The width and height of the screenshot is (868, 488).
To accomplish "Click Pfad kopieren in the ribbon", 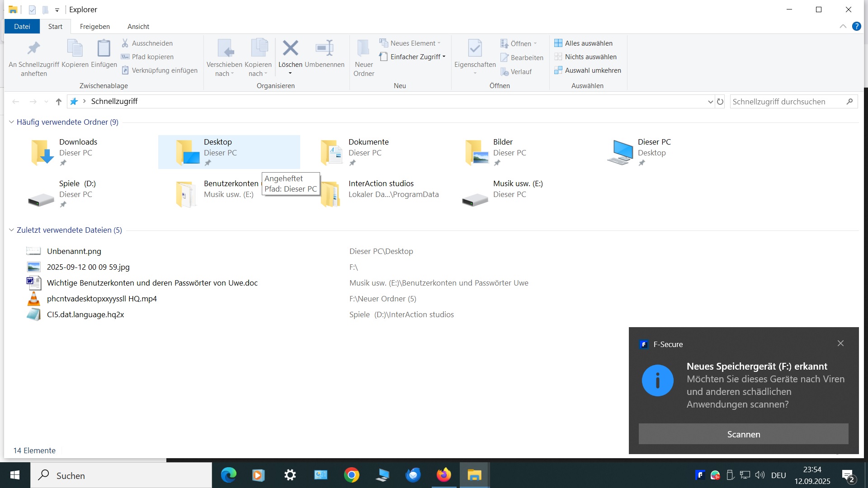I will point(147,57).
